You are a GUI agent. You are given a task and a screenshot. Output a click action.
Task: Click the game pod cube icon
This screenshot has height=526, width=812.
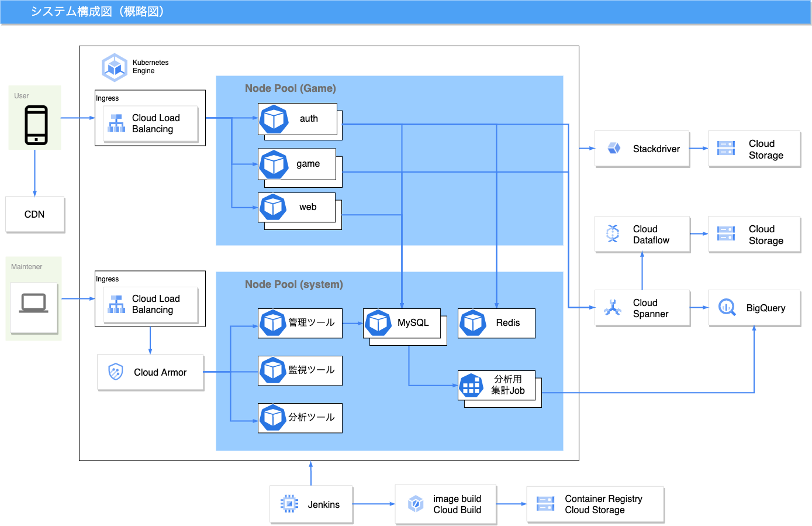pyautogui.click(x=274, y=164)
